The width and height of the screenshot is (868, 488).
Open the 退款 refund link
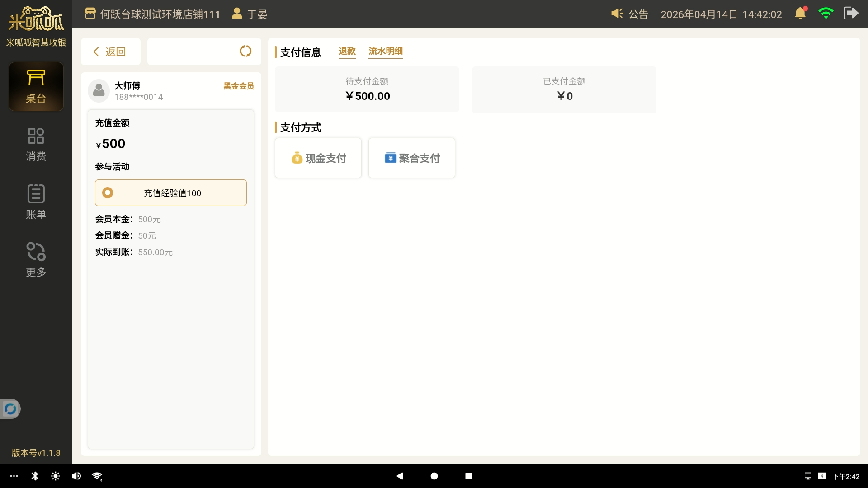(x=347, y=52)
